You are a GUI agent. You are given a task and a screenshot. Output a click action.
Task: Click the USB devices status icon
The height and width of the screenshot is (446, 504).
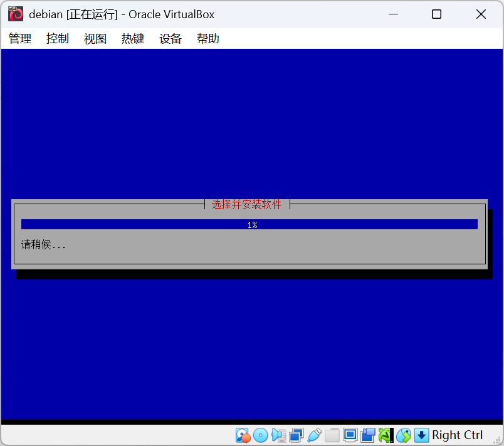pos(314,435)
